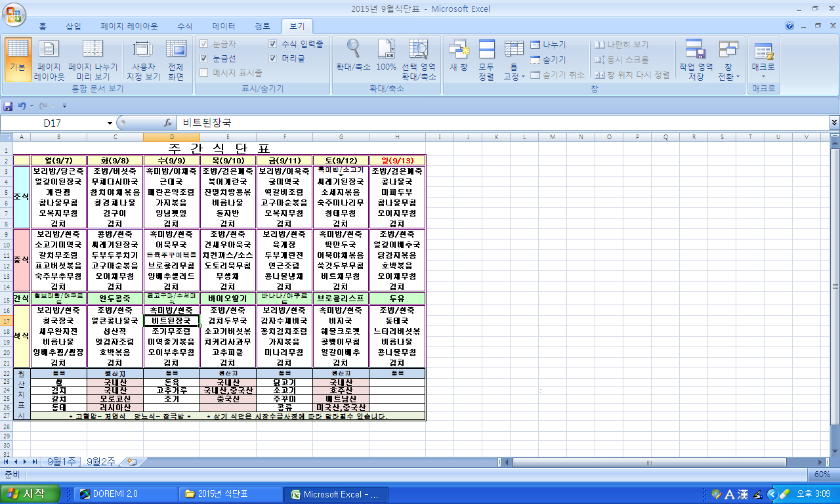Viewport: 840px width, 504px height.
Task: Click the 새 창 new window icon
Action: (458, 52)
